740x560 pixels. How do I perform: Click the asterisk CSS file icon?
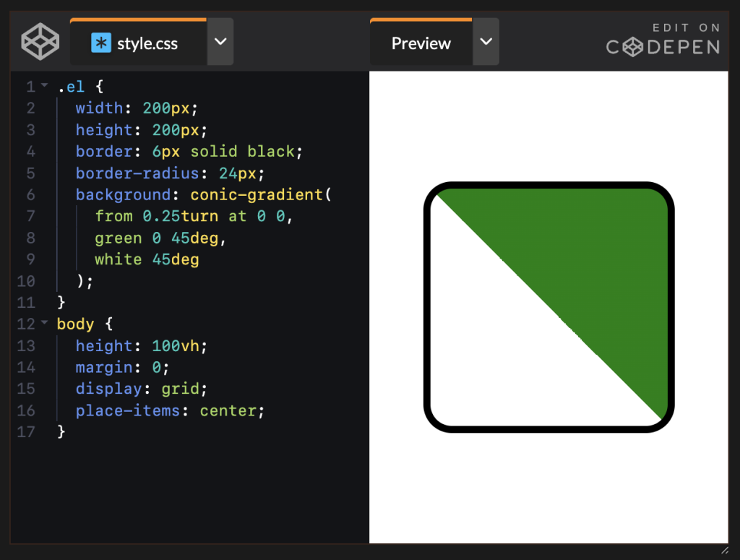(101, 43)
